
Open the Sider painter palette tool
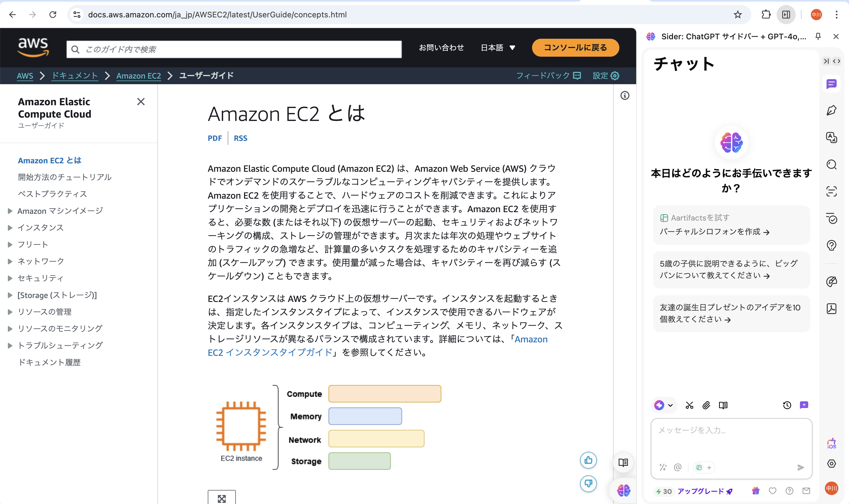tap(831, 281)
